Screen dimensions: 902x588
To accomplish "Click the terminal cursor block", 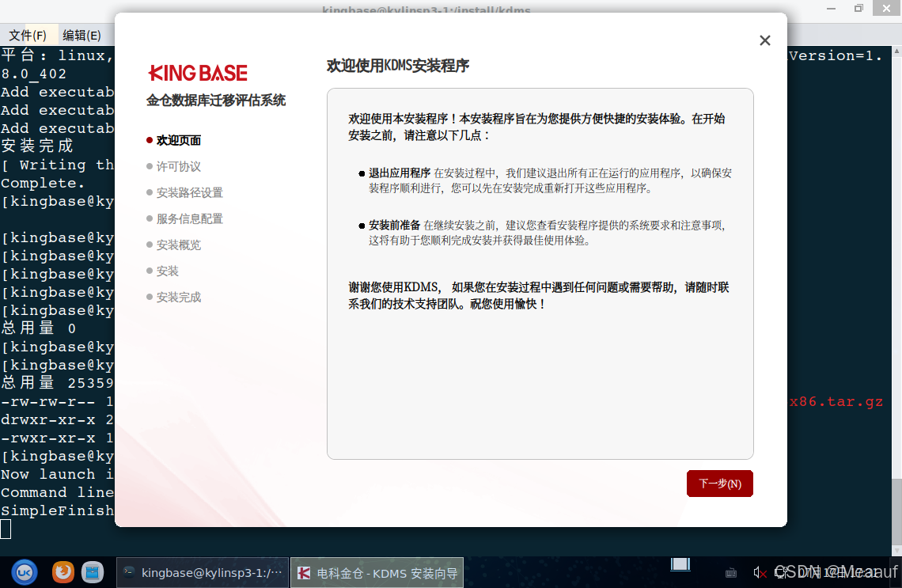I will pyautogui.click(x=6, y=529).
